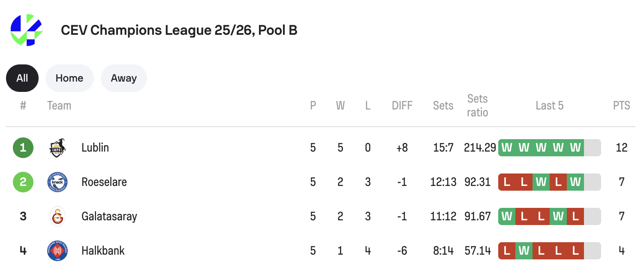Screen dimensions: 644x280
Task: Click the CEV Champions League 25/26 title
Action: [179, 30]
